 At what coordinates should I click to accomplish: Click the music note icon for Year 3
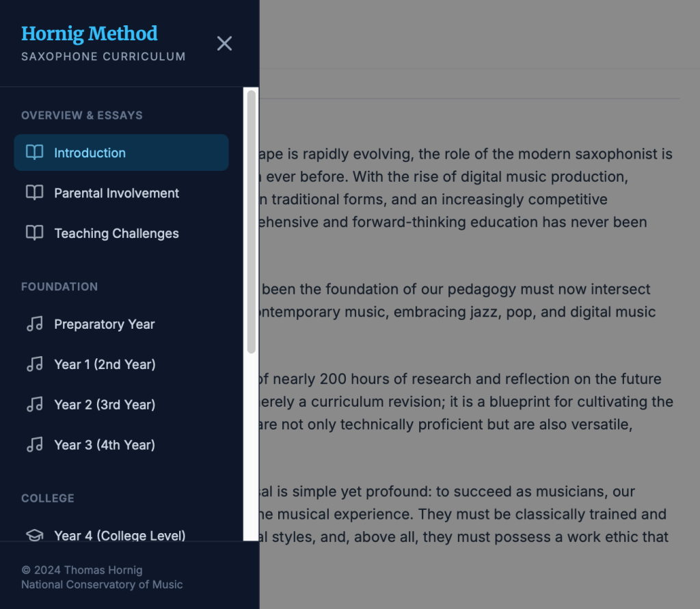34,445
